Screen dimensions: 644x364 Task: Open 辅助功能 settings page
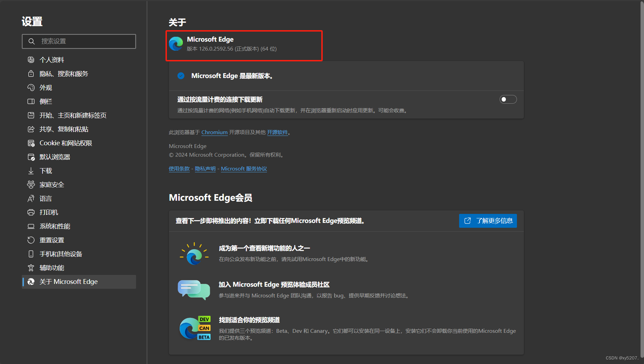coord(79,268)
